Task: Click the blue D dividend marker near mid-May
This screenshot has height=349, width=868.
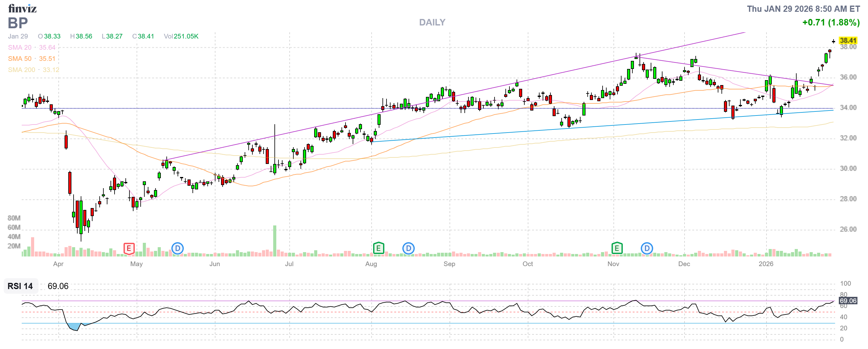Action: click(178, 249)
